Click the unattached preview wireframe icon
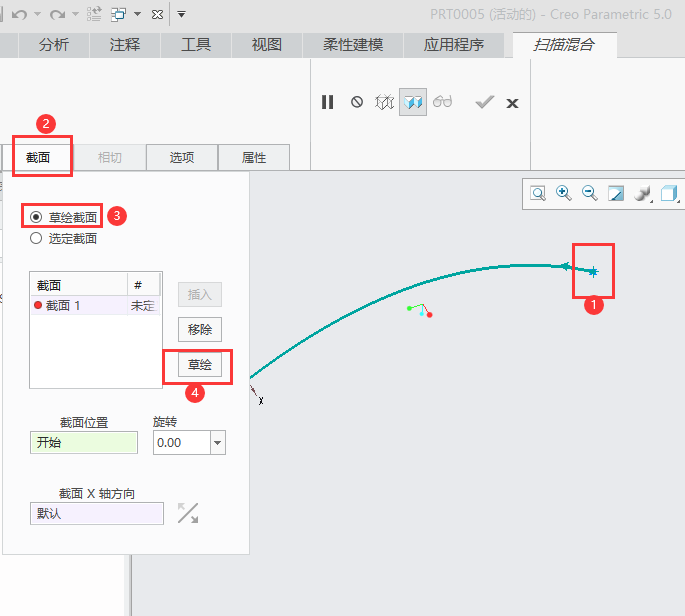The width and height of the screenshot is (685, 616). coord(384,102)
